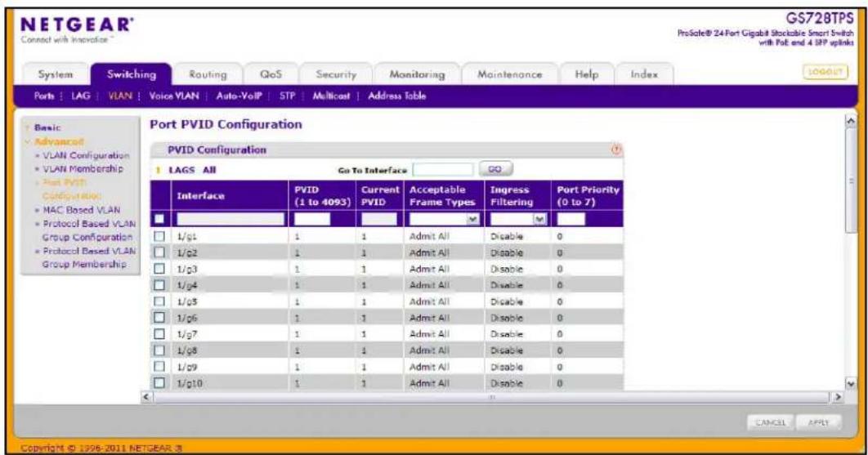Select checkbox for interface 1/g1

click(x=159, y=236)
